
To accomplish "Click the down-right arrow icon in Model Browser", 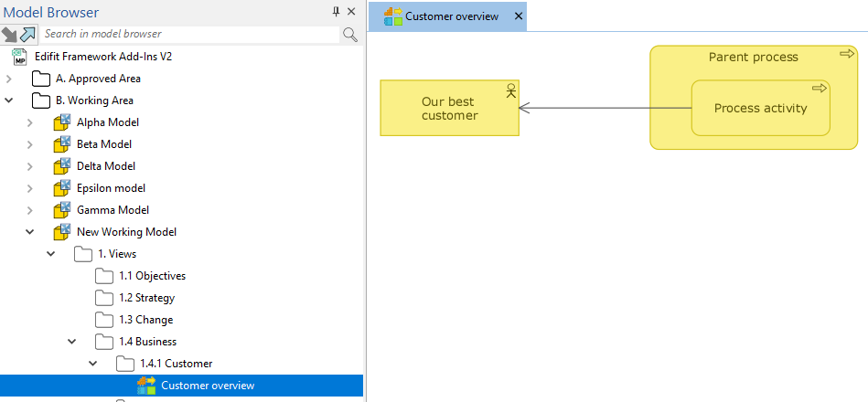I will [10, 35].
